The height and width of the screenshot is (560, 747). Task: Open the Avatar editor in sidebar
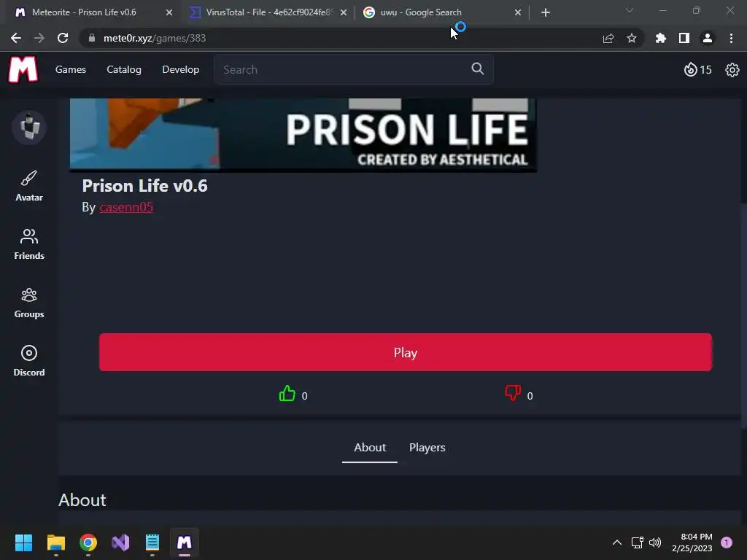29,186
